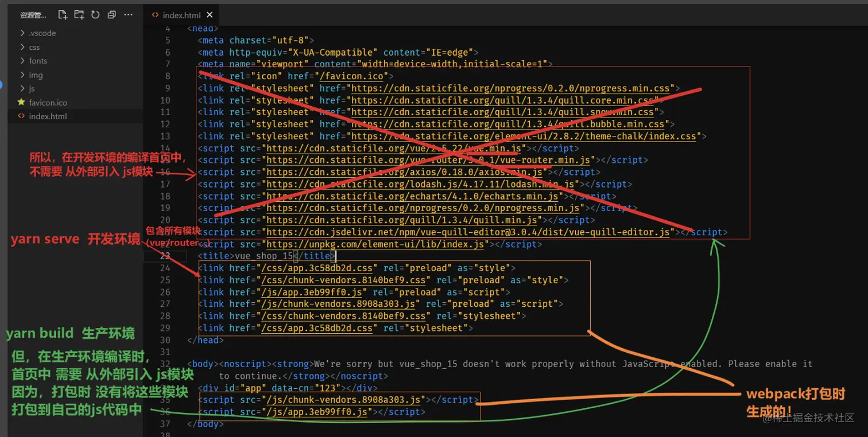Click the vue-quill-editor.js jsdelivr URL
This screenshot has width=868, height=437.
click(x=468, y=232)
